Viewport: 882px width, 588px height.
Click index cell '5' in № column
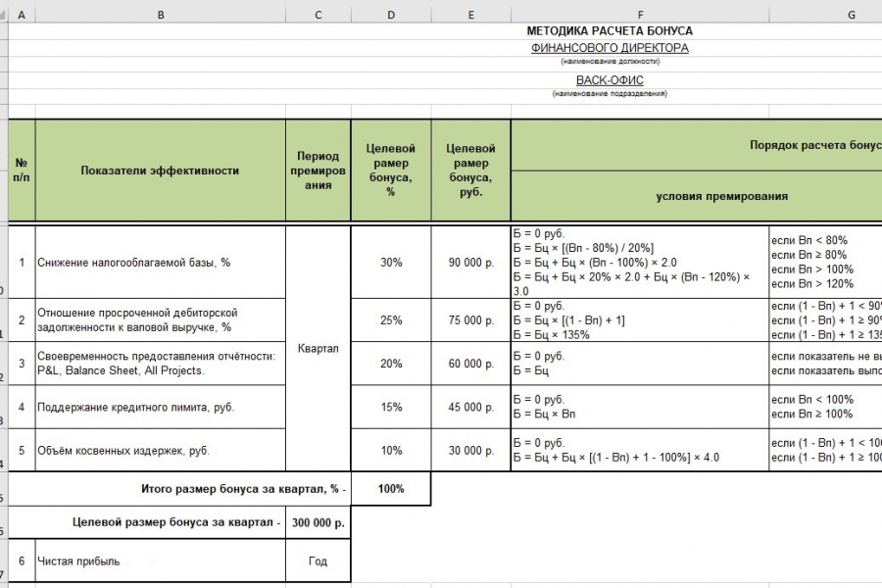click(x=22, y=450)
